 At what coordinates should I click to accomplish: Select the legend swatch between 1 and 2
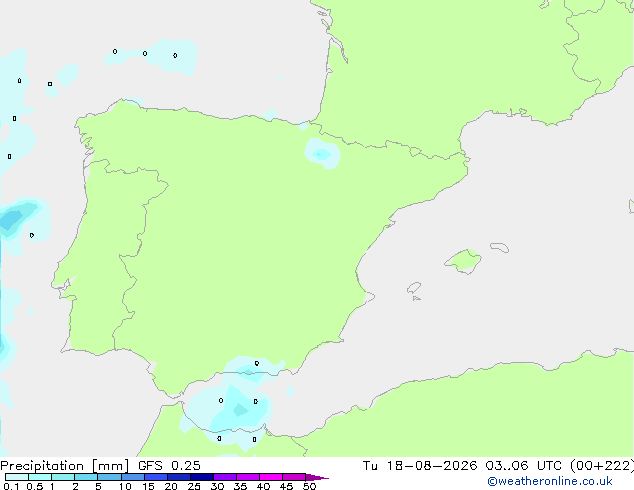click(x=63, y=477)
